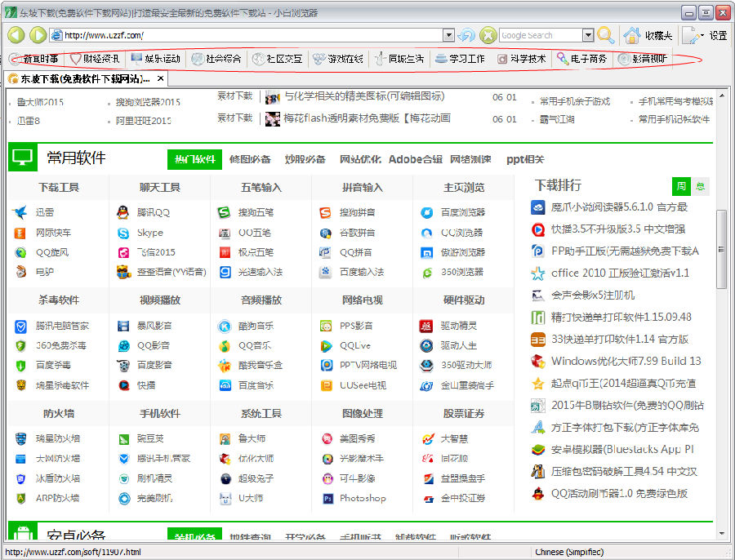Click the 腾讯电脑管家 shield icon

tap(20, 327)
